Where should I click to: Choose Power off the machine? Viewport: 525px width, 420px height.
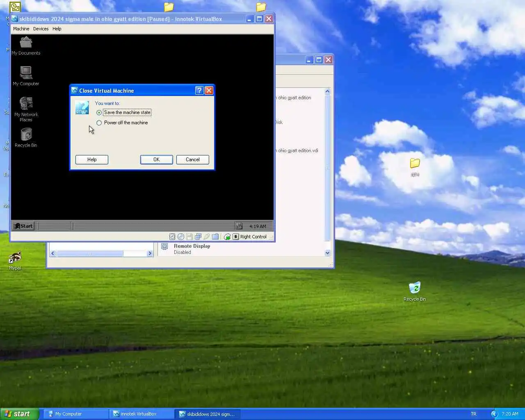122,123
